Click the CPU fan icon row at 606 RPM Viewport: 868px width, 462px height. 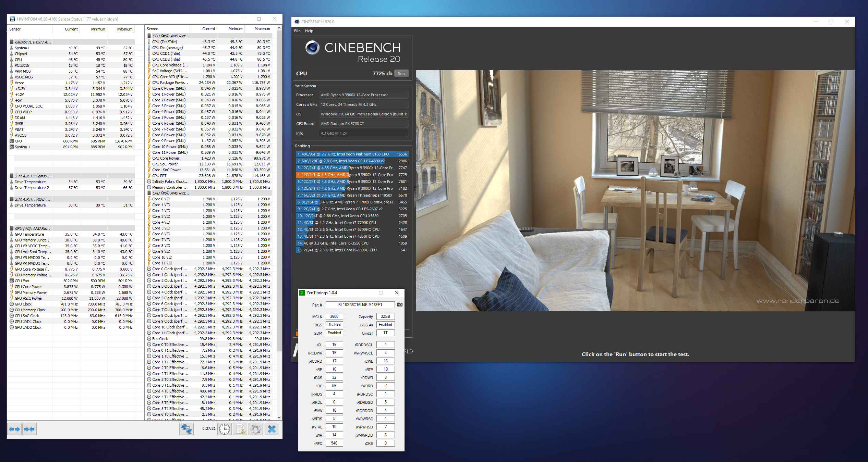12,141
